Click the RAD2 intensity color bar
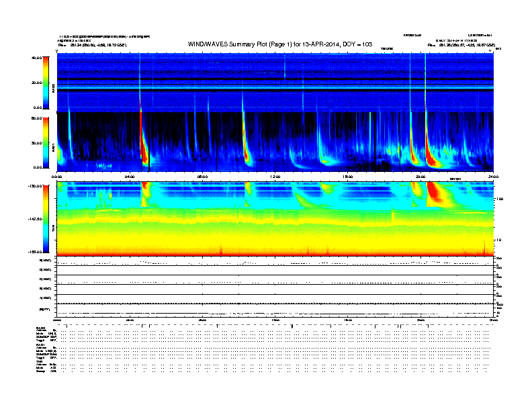Viewport: 532px width, 411px height. tap(46, 83)
